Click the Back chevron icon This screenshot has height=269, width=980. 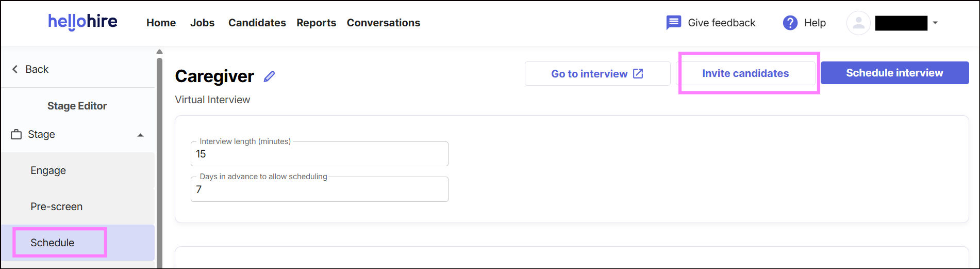tap(15, 69)
